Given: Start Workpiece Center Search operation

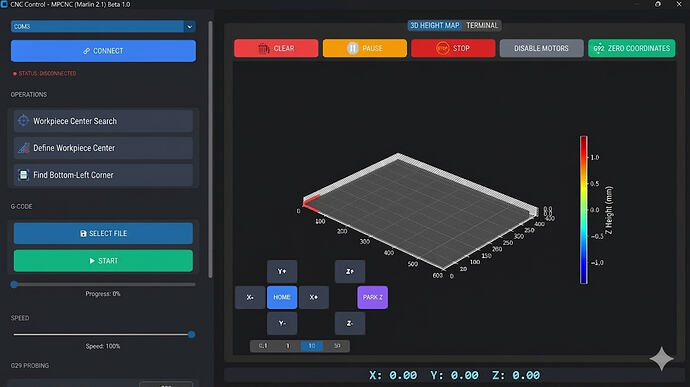Looking at the screenshot, I should click(103, 121).
